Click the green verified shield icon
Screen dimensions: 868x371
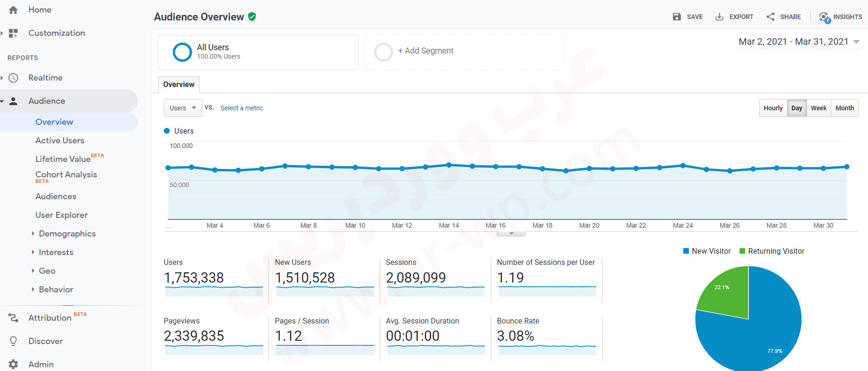coord(252,17)
